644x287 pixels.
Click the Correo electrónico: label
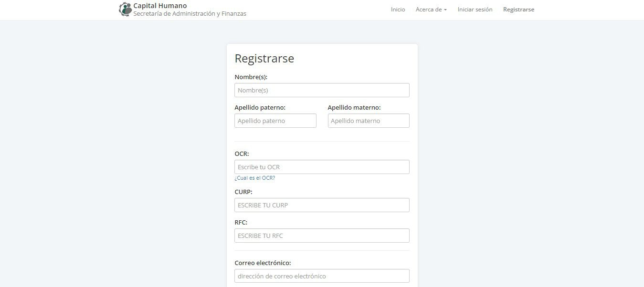(x=263, y=263)
